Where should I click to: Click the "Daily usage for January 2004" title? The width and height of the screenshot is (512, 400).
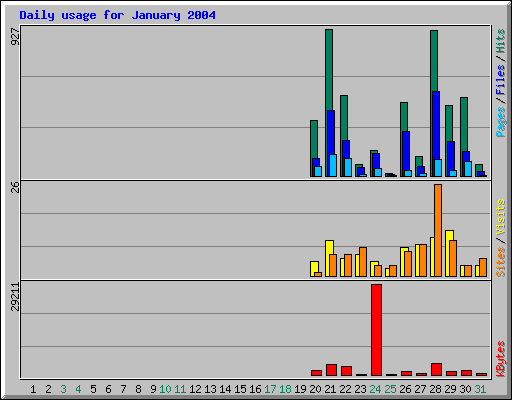coord(117,15)
